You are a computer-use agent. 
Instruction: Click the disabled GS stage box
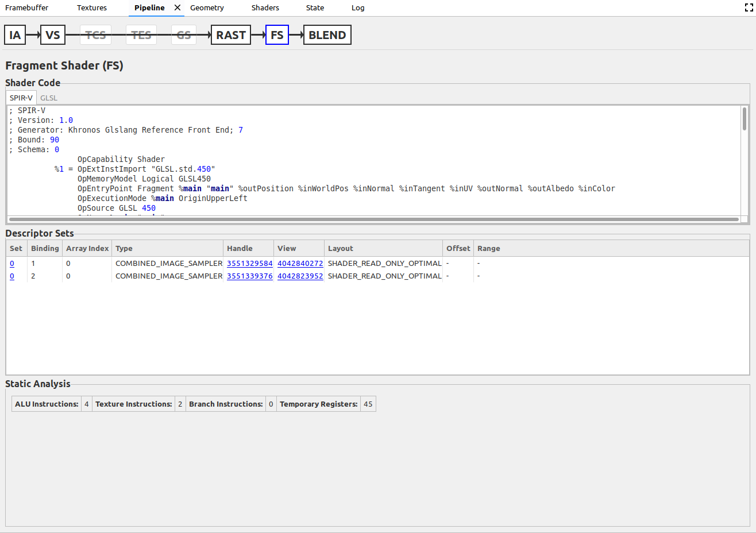(x=184, y=35)
